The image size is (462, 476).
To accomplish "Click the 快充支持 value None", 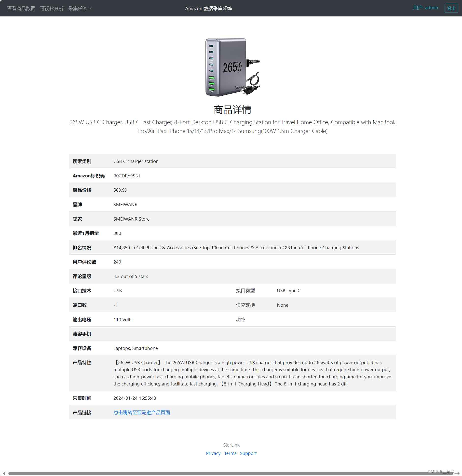I will coord(283,305).
